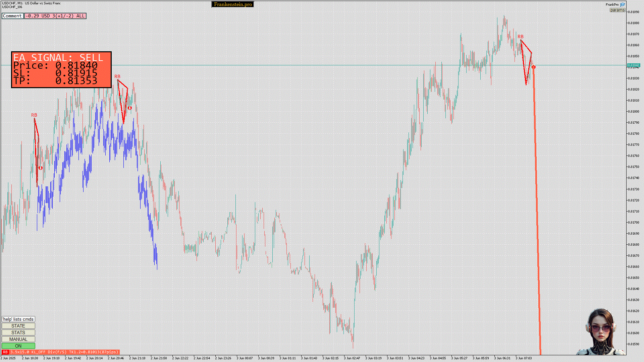Click red signal dot on current price line

coord(534,67)
